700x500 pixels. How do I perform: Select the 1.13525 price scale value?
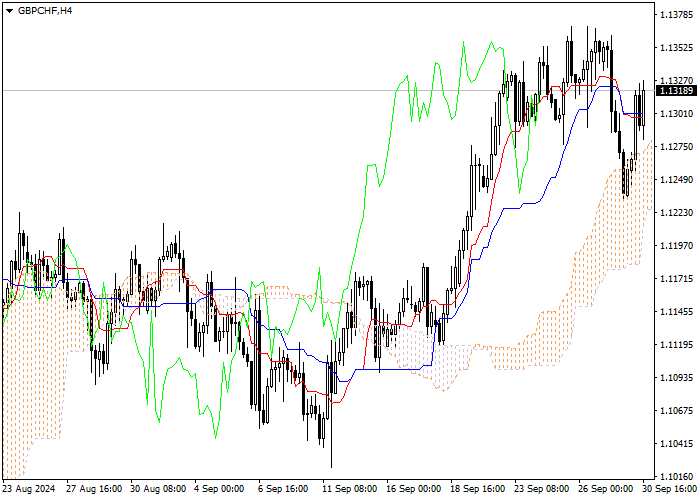pos(677,48)
